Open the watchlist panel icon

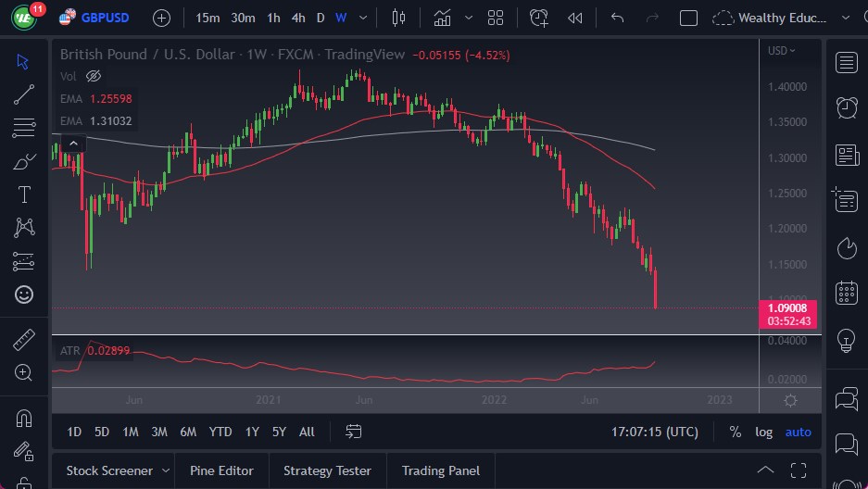click(846, 62)
